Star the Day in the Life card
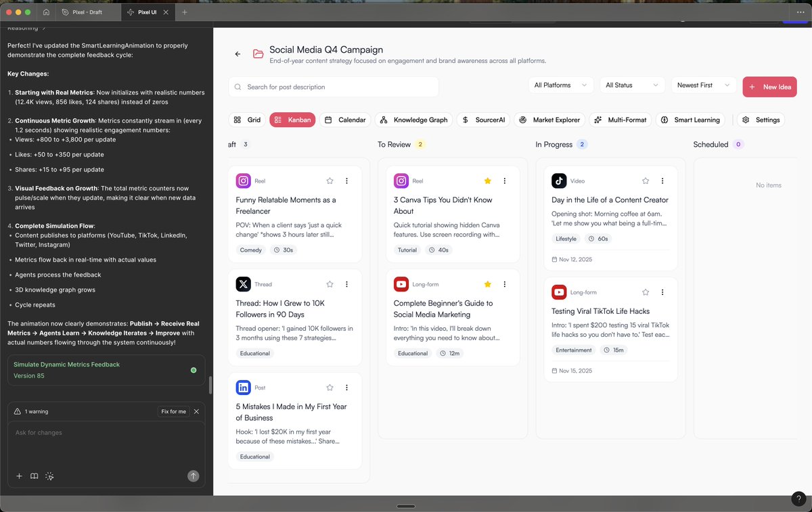 pos(646,181)
